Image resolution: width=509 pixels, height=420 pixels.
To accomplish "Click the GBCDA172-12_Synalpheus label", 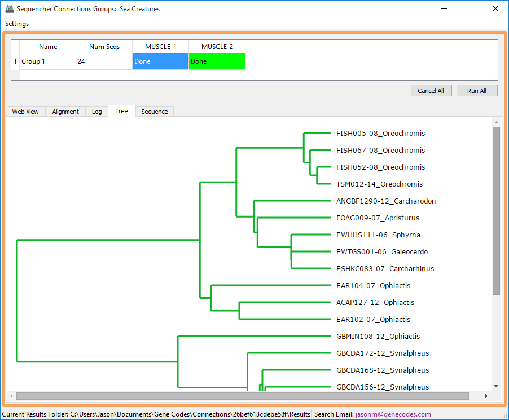I will tap(383, 353).
